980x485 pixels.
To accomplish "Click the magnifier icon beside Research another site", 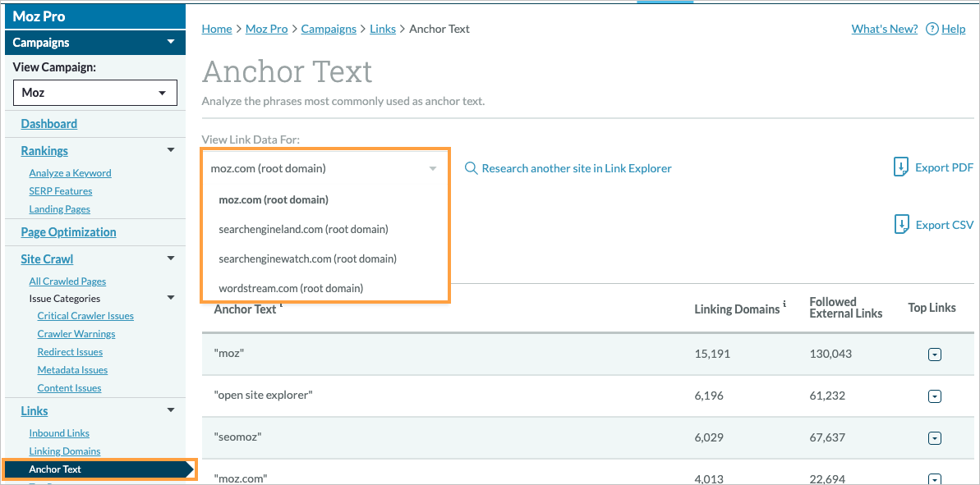I will (x=471, y=167).
